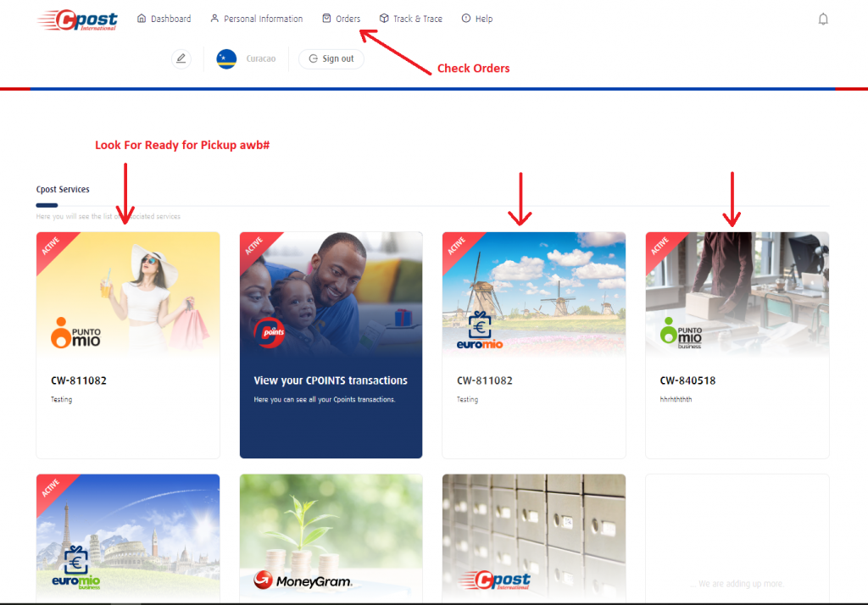Open CW-811082 on the orange Punto Mio card

[x=79, y=380]
